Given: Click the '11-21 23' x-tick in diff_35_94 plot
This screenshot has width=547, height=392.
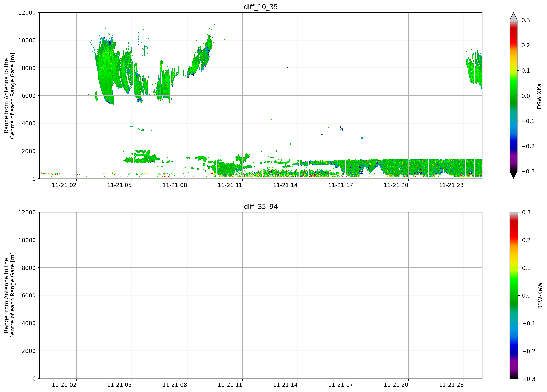Looking at the screenshot, I should (451, 385).
